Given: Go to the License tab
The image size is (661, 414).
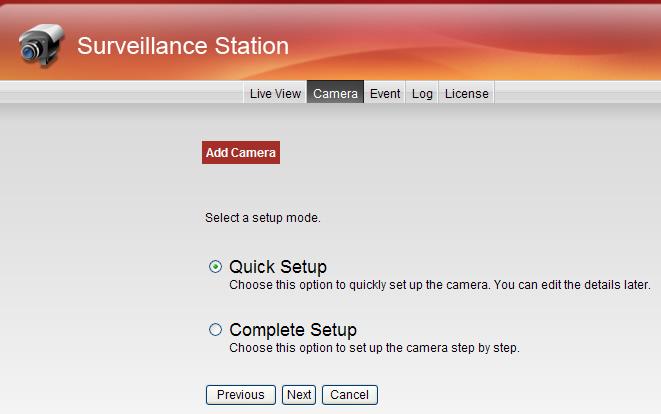Looking at the screenshot, I should coord(467,93).
